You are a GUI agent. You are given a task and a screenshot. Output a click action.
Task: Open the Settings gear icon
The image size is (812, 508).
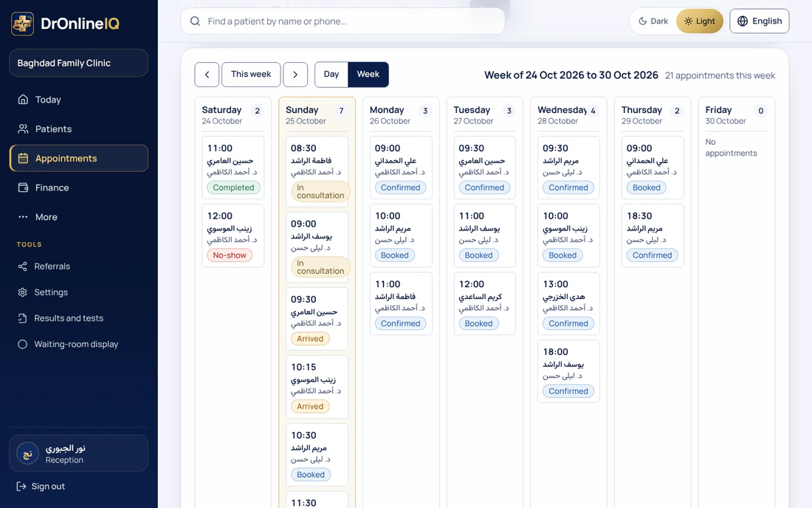(x=22, y=292)
